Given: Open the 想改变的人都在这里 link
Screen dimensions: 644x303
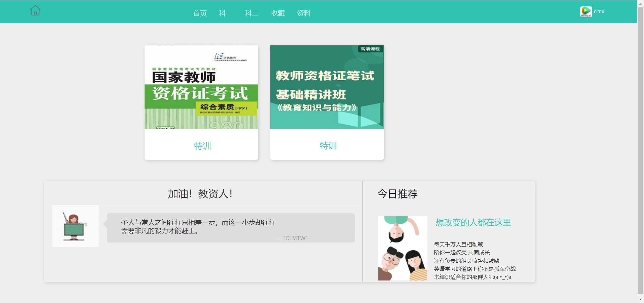Looking at the screenshot, I should pyautogui.click(x=473, y=222).
